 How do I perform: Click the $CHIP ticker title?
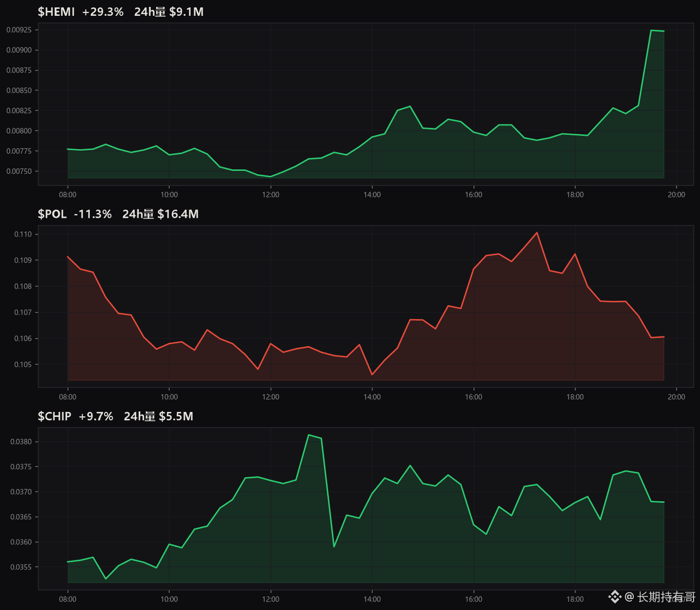[54, 416]
